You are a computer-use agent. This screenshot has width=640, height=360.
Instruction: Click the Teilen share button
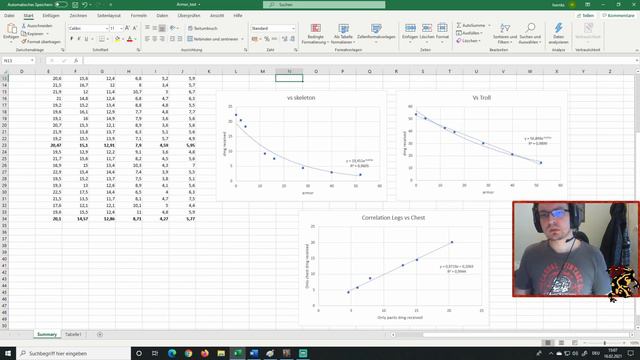click(585, 16)
